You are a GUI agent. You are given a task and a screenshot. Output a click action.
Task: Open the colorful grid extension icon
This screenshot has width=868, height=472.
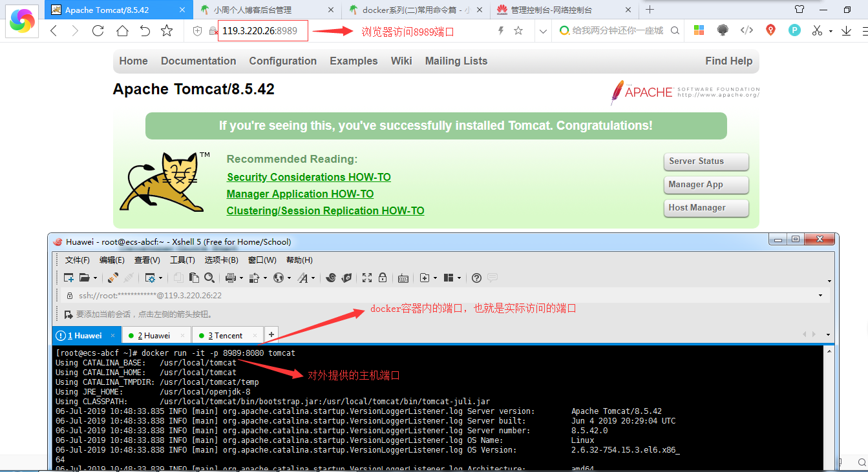click(x=699, y=30)
